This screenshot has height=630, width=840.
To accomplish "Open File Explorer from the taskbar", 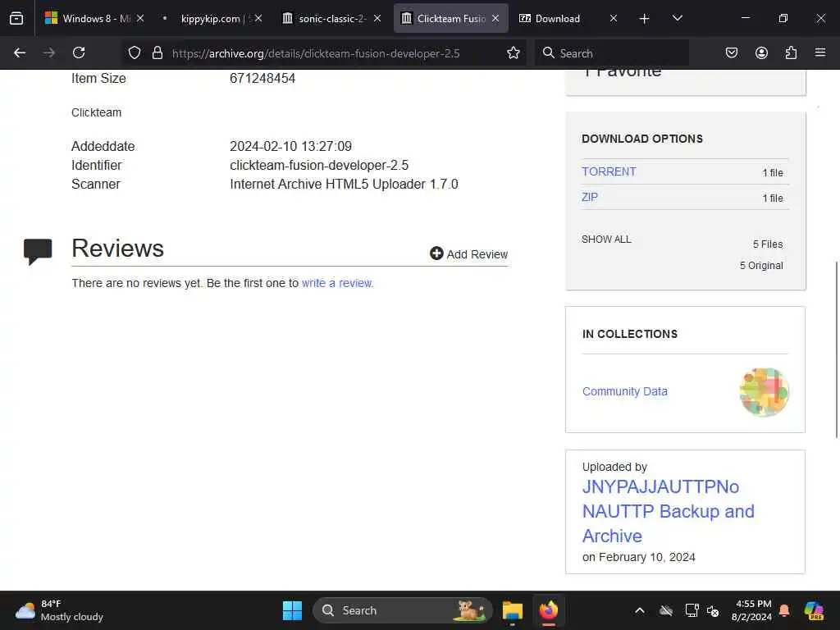I will [x=512, y=610].
